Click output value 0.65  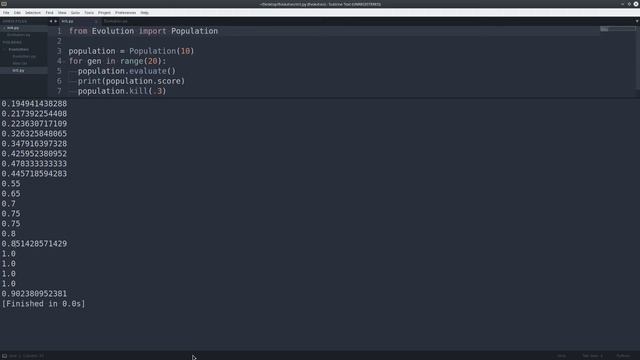click(11, 194)
